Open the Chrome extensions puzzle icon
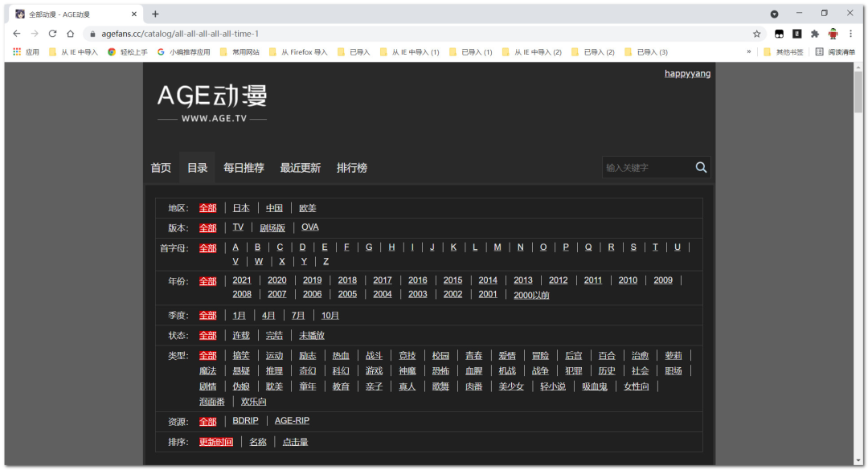This screenshot has width=868, height=470. pyautogui.click(x=815, y=34)
